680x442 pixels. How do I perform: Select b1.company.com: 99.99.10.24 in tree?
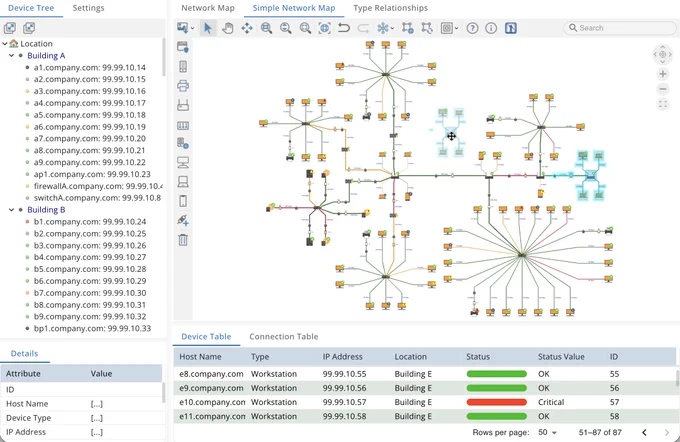click(90, 222)
